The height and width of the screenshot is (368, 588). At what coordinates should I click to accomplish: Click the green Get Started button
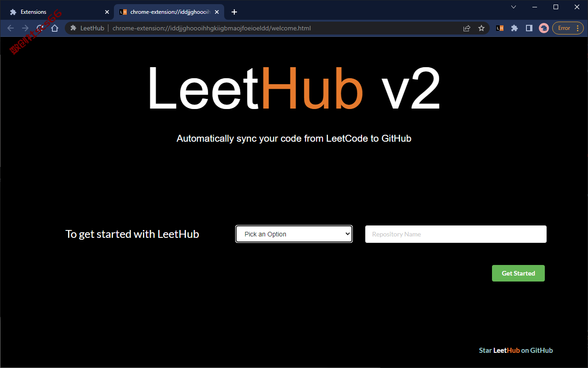(518, 273)
